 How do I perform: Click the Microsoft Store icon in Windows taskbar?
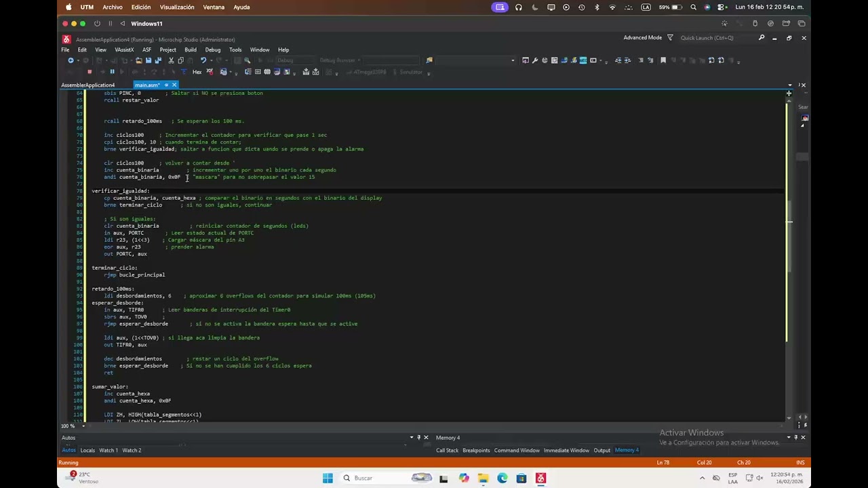(521, 478)
